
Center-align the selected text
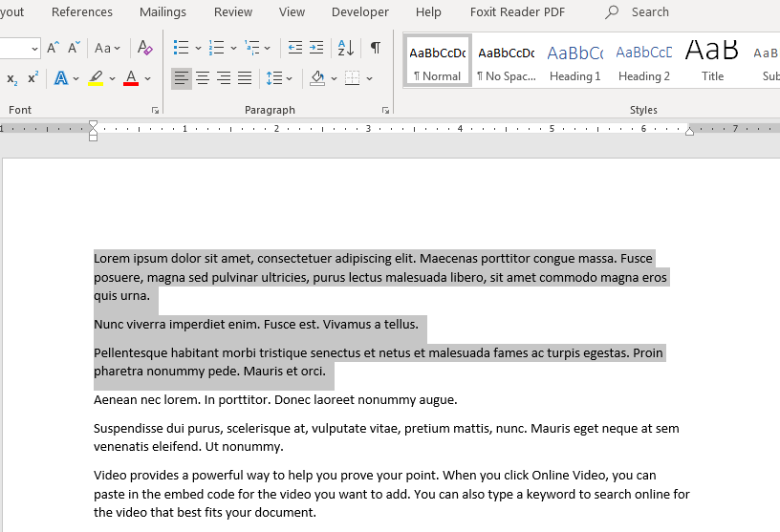203,78
